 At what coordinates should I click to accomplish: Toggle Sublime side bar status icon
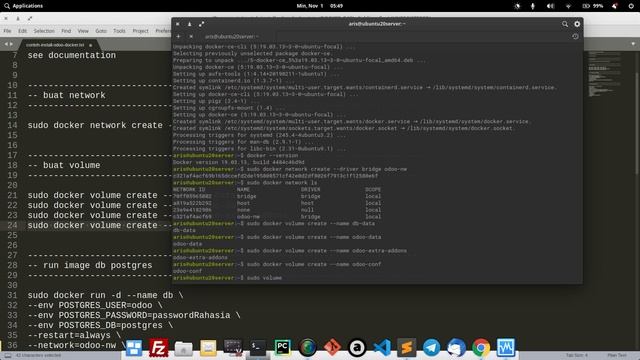8,356
